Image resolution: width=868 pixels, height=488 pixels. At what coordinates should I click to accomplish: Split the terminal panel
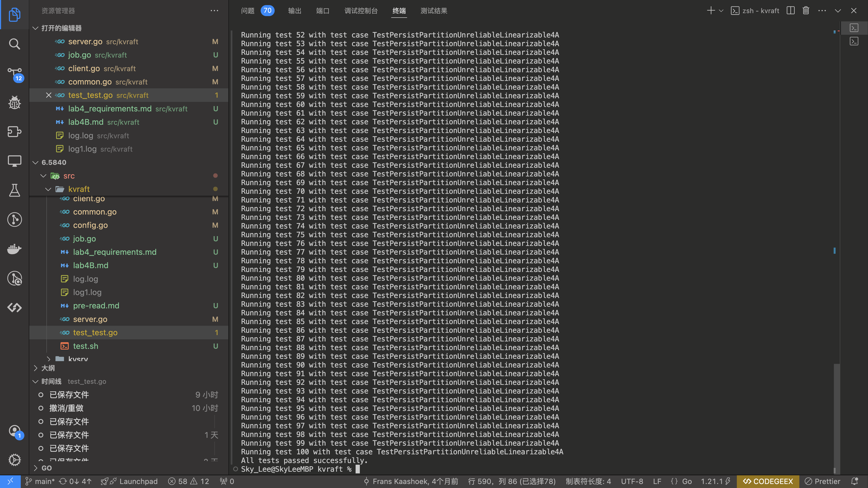pos(790,11)
